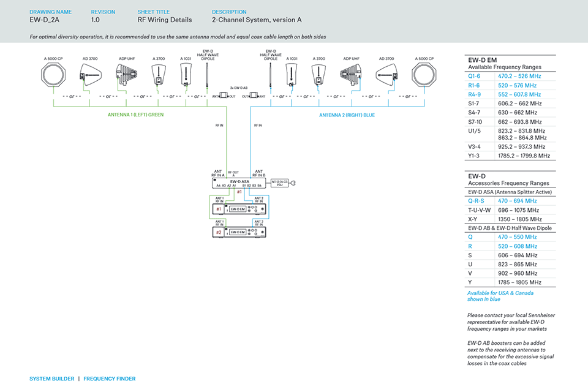Click the "R1-6" frequency range row label
The width and height of the screenshot is (588, 392).
point(473,86)
